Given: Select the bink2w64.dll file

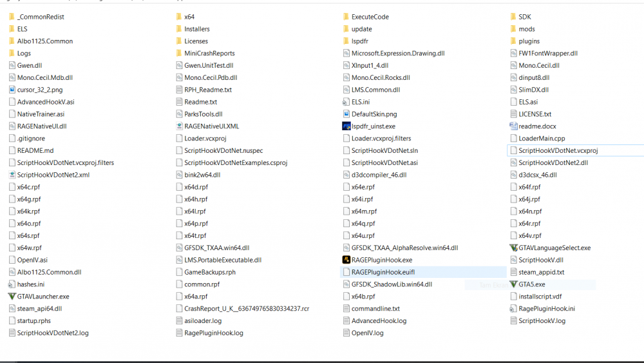Looking at the screenshot, I should click(202, 175).
